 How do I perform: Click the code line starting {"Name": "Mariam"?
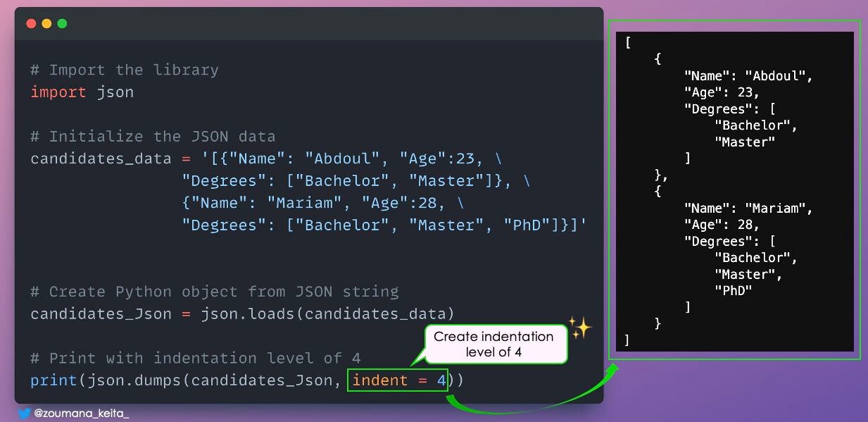tap(323, 203)
